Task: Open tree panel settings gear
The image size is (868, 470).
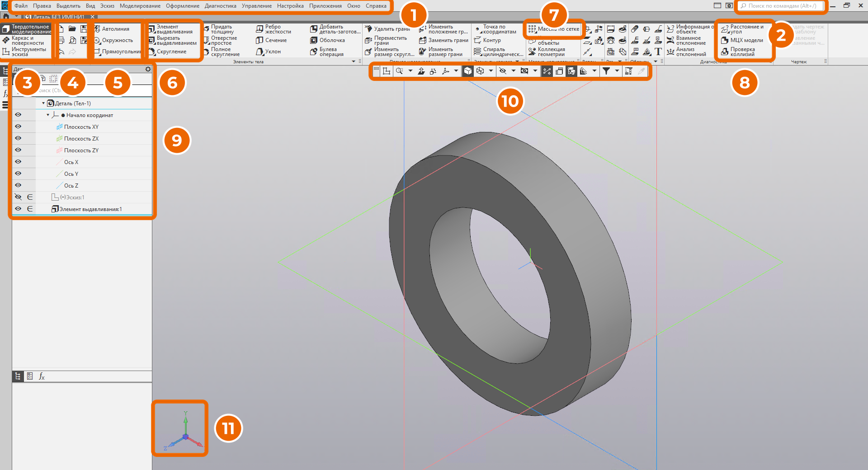Action: point(148,69)
